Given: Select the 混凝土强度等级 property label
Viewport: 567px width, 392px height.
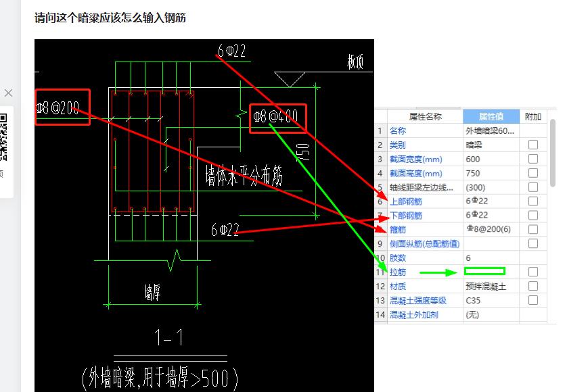Looking at the screenshot, I should (x=418, y=301).
